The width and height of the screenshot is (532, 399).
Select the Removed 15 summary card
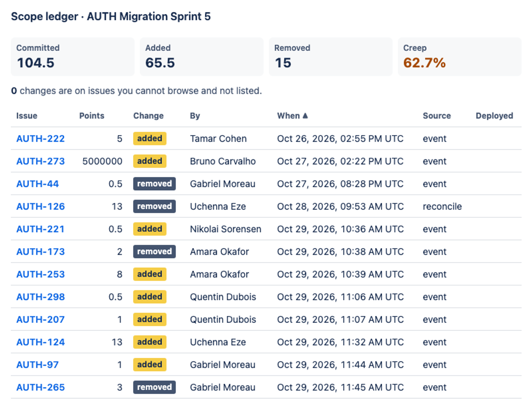click(331, 56)
